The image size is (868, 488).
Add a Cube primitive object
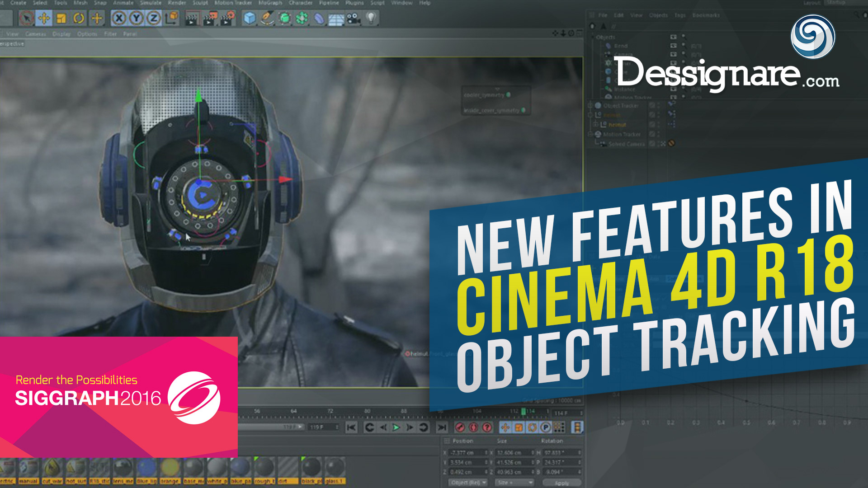coord(250,18)
